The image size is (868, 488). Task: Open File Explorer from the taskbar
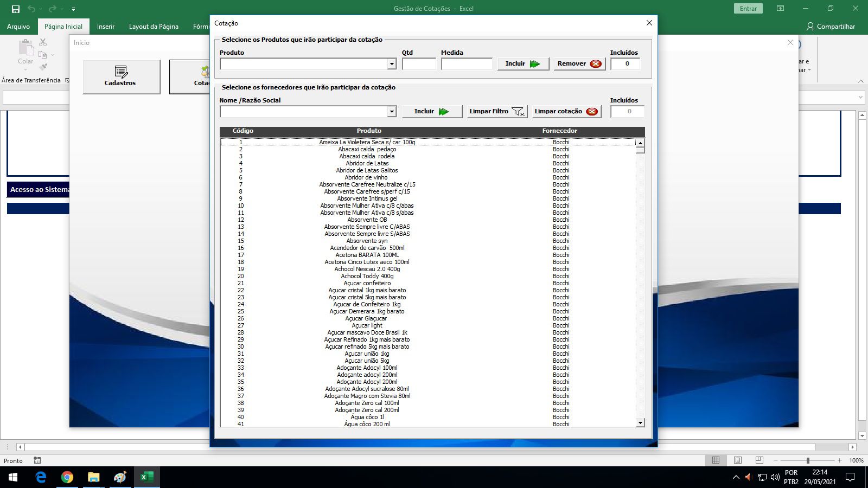94,477
